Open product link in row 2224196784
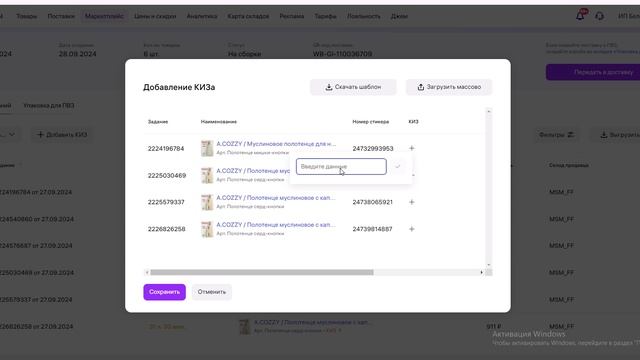 276,144
